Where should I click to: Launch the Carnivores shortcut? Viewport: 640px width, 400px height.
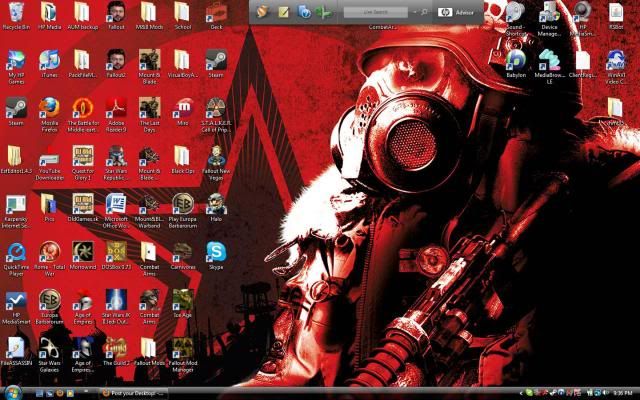(182, 255)
